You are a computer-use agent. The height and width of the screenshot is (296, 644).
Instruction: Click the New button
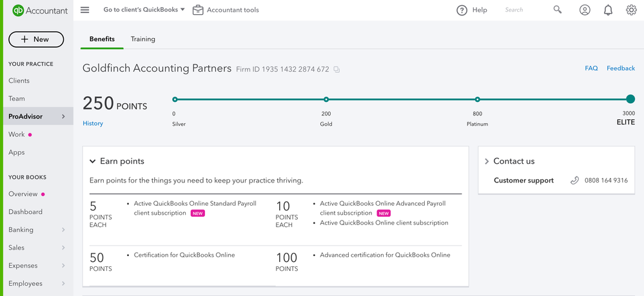click(36, 39)
